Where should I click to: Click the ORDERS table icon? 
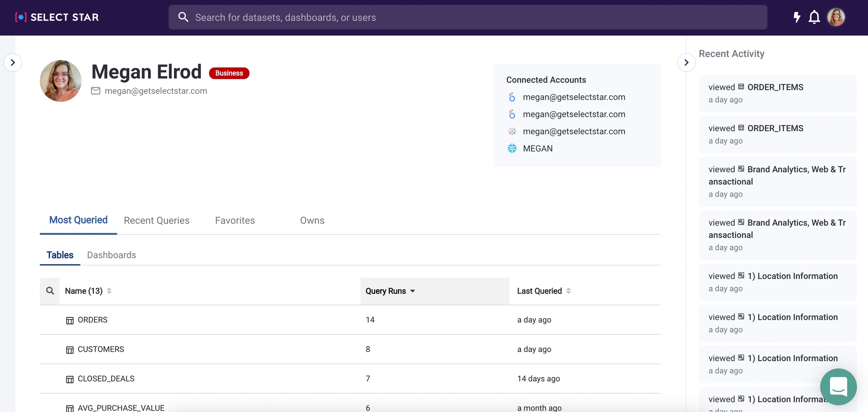coord(70,320)
